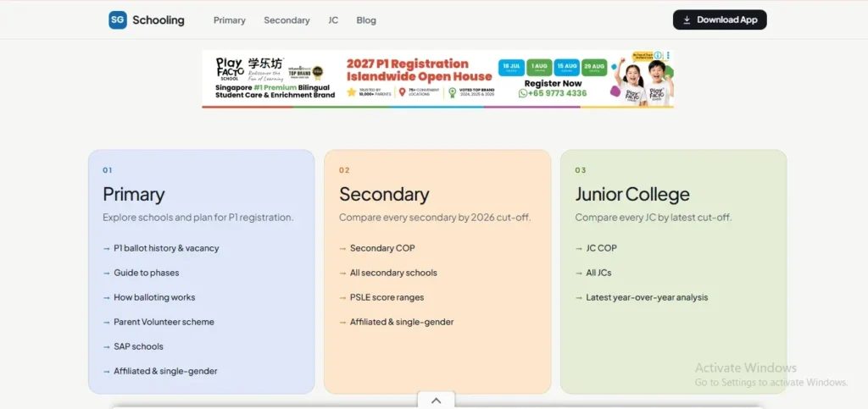This screenshot has width=868, height=409.
Task: Click the ad options dots icon on banner
Action: [668, 55]
